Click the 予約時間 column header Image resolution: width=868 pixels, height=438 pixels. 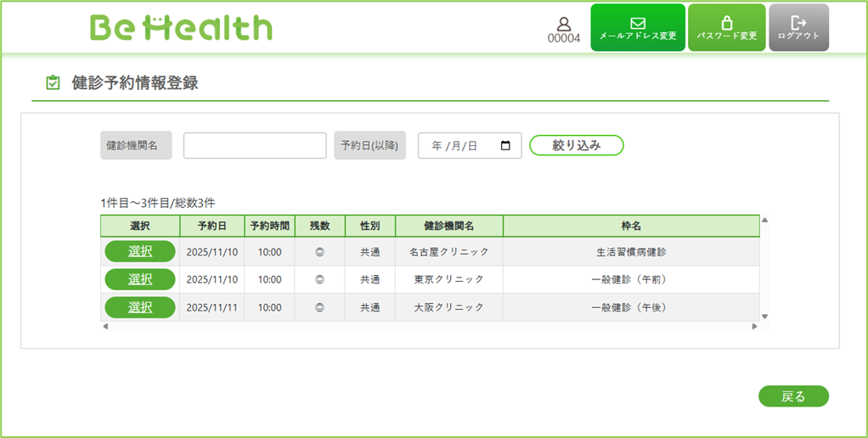[269, 226]
